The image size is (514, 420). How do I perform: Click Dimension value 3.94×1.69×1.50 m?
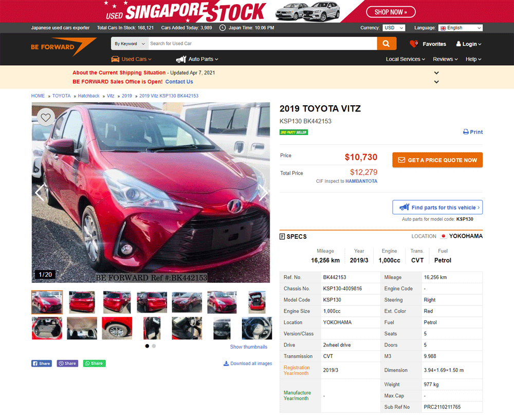pos(444,370)
